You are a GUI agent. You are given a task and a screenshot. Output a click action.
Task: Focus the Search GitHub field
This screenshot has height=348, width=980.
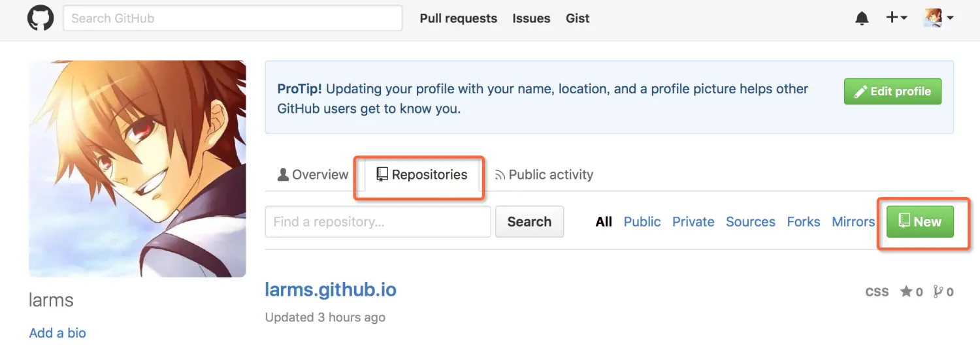pyautogui.click(x=233, y=18)
